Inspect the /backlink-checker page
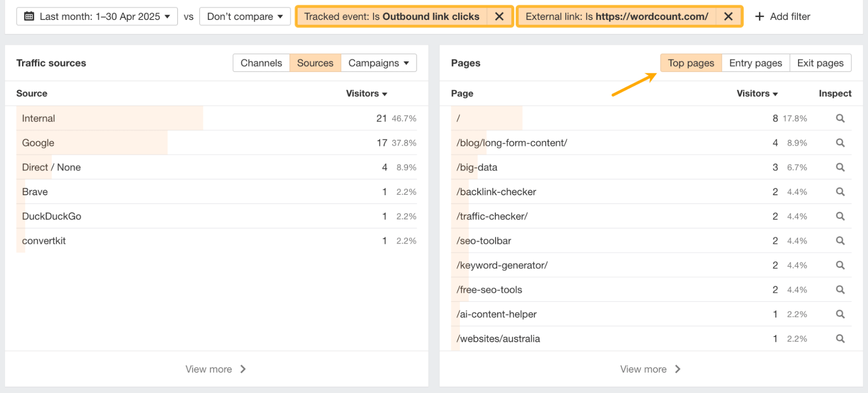 point(840,192)
